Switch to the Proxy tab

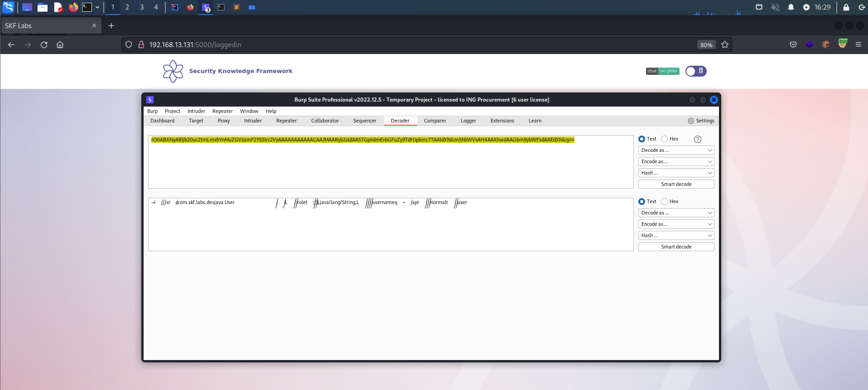click(x=224, y=121)
